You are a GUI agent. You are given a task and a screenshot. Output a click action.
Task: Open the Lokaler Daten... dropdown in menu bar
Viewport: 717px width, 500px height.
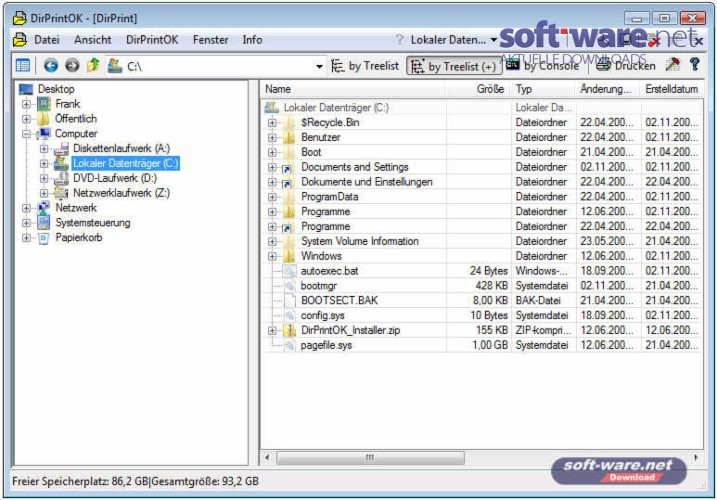[x=454, y=40]
